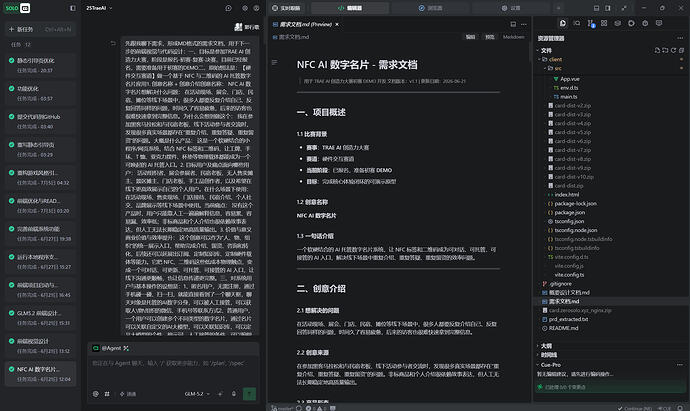The image size is (690, 411).
Task: Select the NFC AI 数字名片 task in the list
Action: (40, 374)
